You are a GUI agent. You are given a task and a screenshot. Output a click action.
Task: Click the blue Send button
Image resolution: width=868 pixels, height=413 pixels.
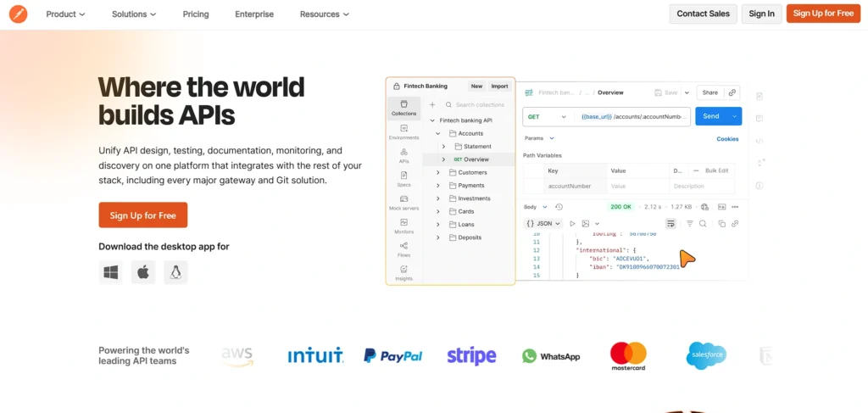[x=711, y=116]
